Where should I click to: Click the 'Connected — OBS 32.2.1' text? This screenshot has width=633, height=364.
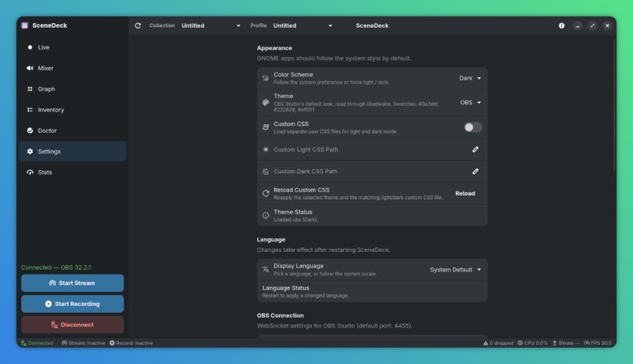pyautogui.click(x=56, y=267)
